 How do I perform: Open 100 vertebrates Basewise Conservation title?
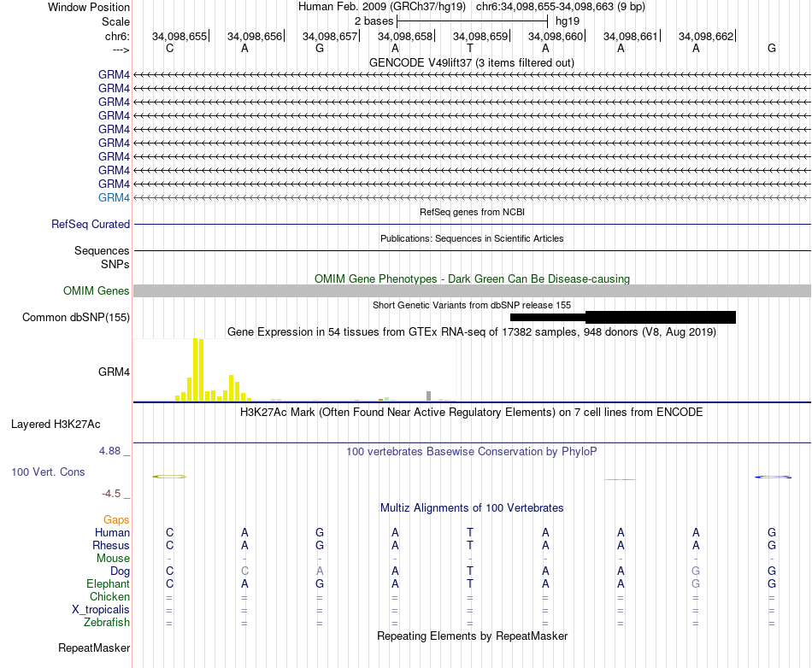(472, 452)
